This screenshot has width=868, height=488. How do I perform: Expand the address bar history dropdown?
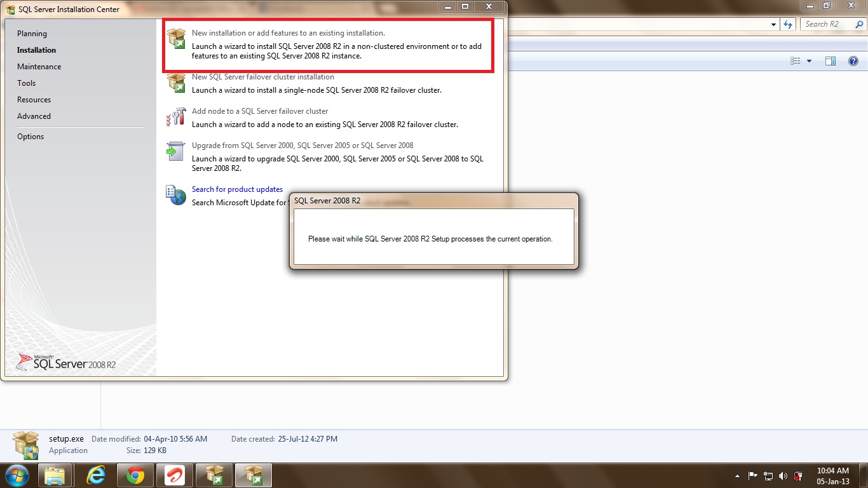pos(773,24)
